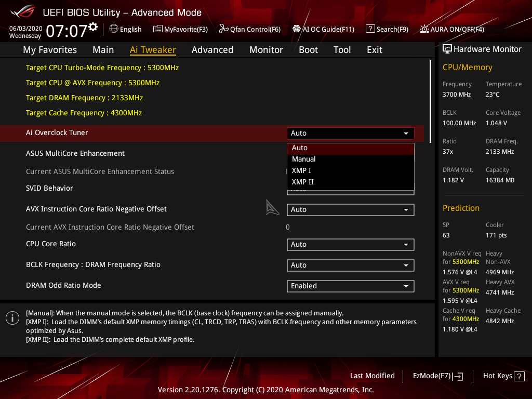
Task: Switch to EzMode with the EzMode(F7) button
Action: 437,376
